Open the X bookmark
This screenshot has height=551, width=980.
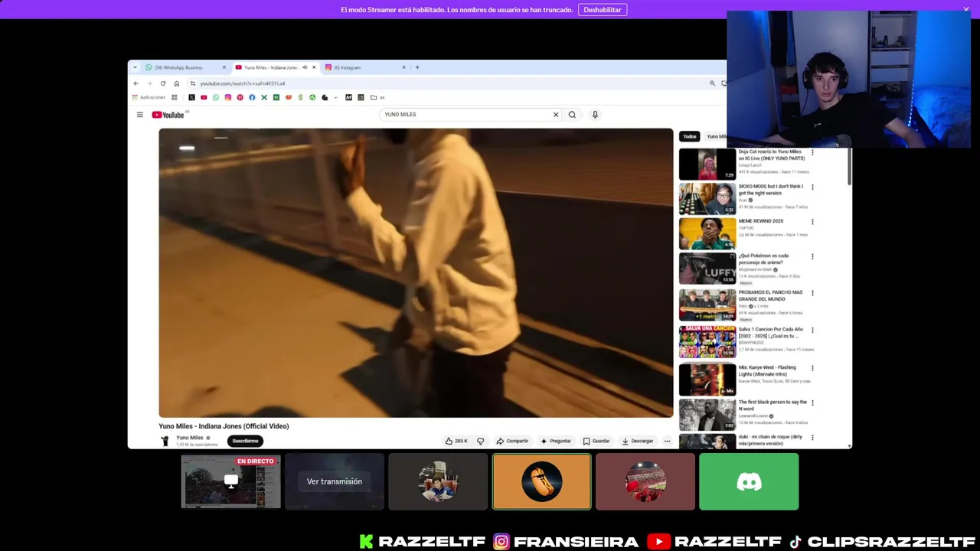[191, 97]
